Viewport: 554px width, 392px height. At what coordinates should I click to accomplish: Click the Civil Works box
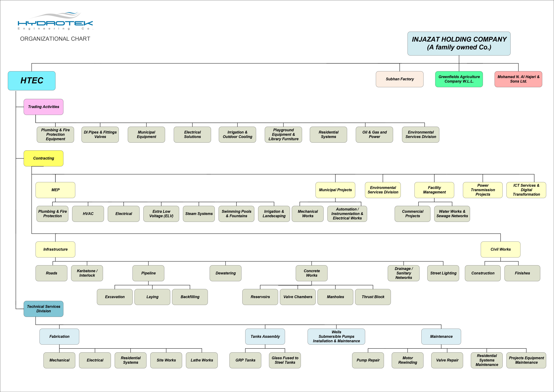coord(500,249)
